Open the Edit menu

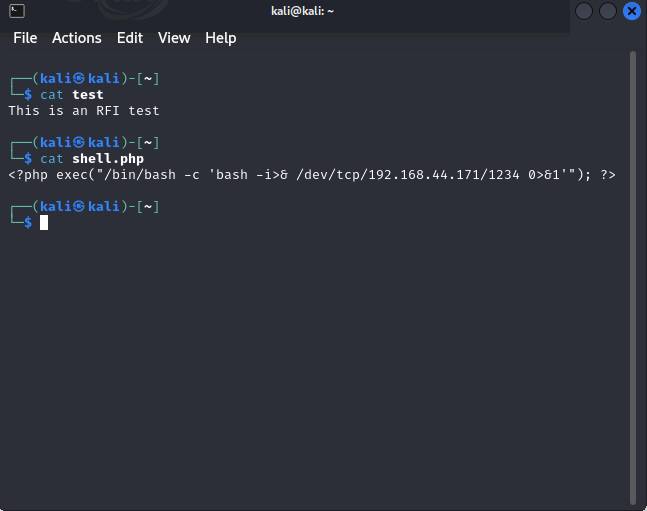click(130, 38)
